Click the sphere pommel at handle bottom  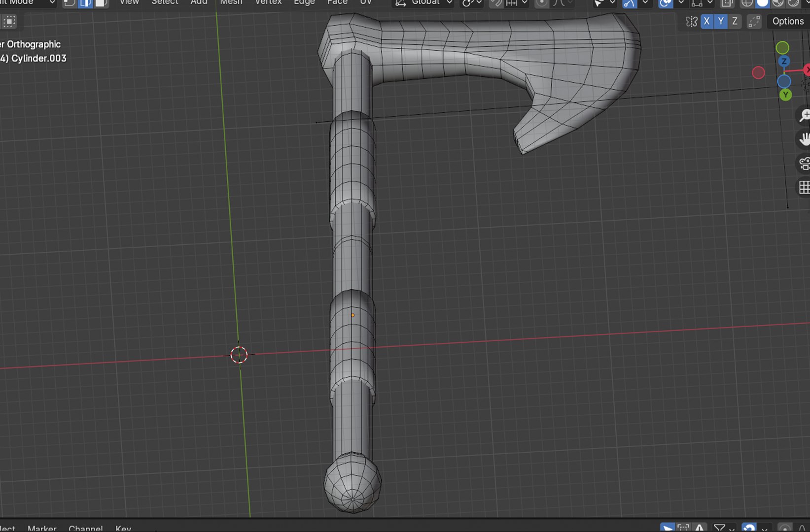point(352,484)
